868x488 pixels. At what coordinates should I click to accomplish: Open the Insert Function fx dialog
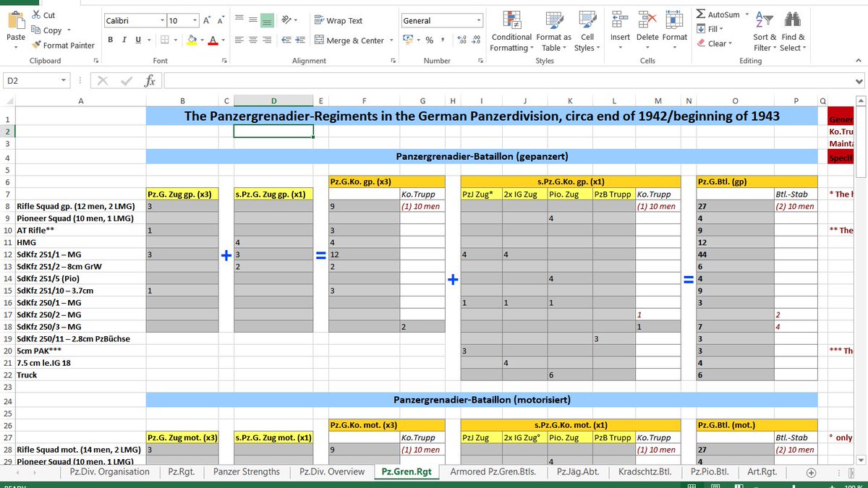(150, 81)
